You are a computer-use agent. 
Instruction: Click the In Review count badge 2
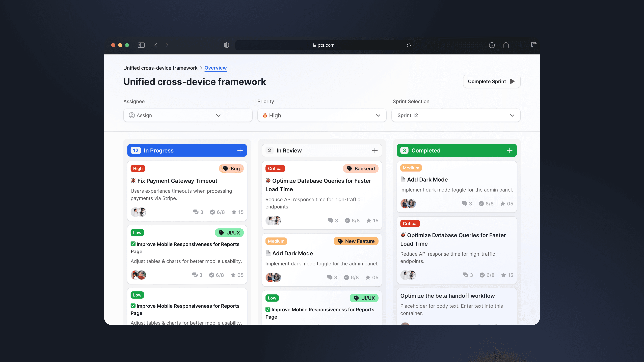click(270, 150)
